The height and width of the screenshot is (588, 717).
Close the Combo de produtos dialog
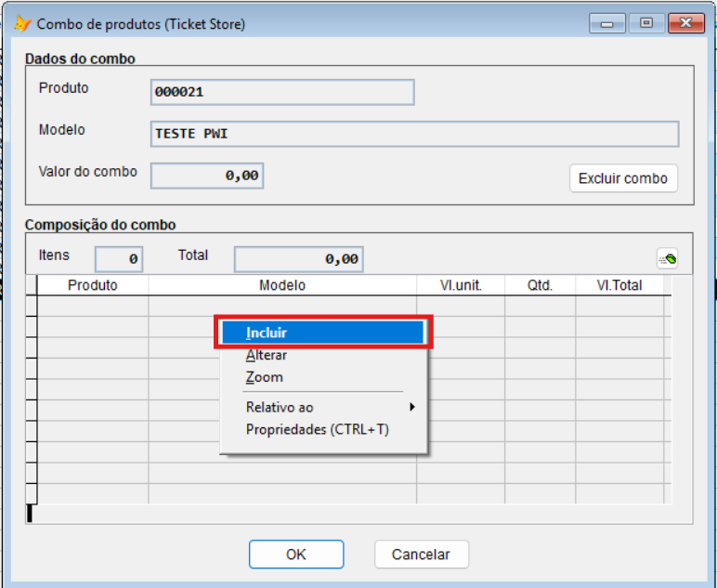[x=685, y=23]
